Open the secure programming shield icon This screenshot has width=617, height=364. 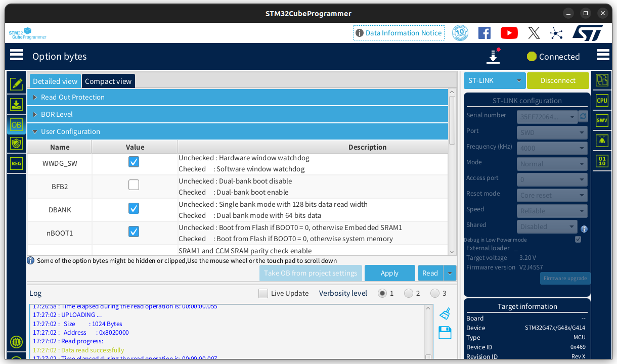pos(17,144)
